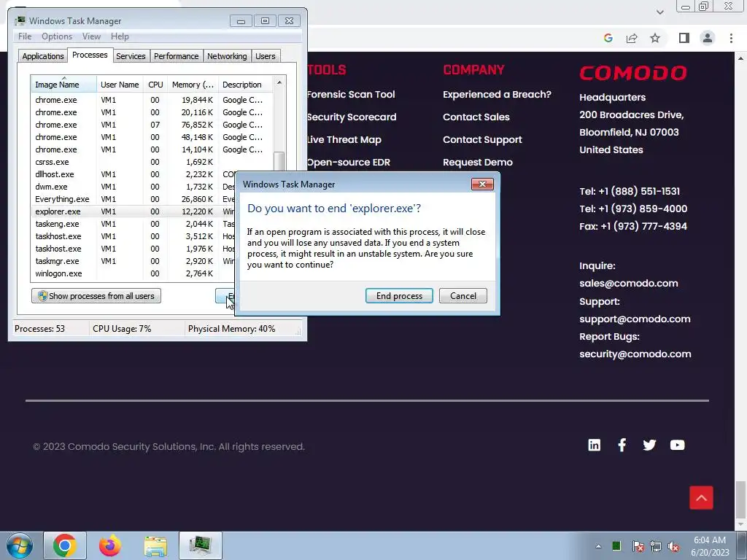Click Task Manager taskbar icon
747x560 pixels.
pyautogui.click(x=201, y=545)
